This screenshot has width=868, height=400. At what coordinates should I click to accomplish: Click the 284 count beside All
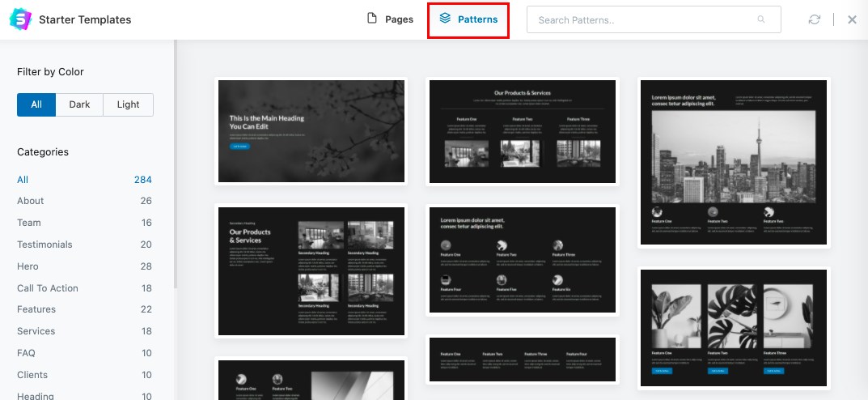143,180
